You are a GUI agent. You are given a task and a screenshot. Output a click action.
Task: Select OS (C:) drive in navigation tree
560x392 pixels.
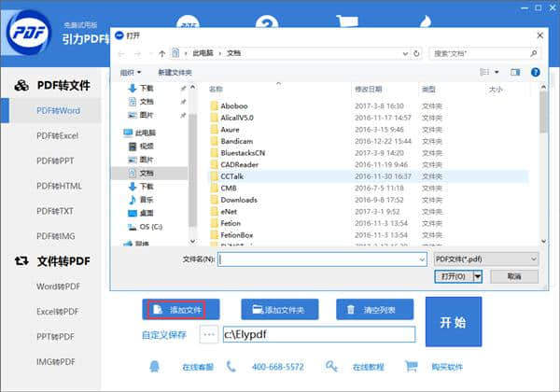[150, 227]
